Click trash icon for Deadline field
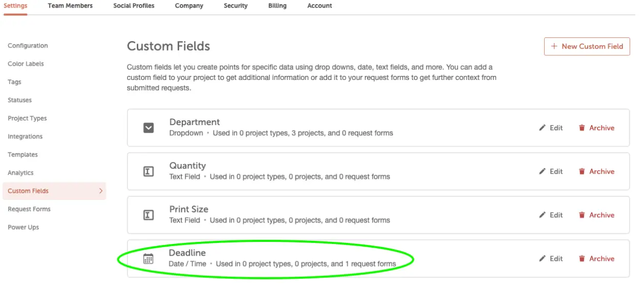 pos(582,258)
